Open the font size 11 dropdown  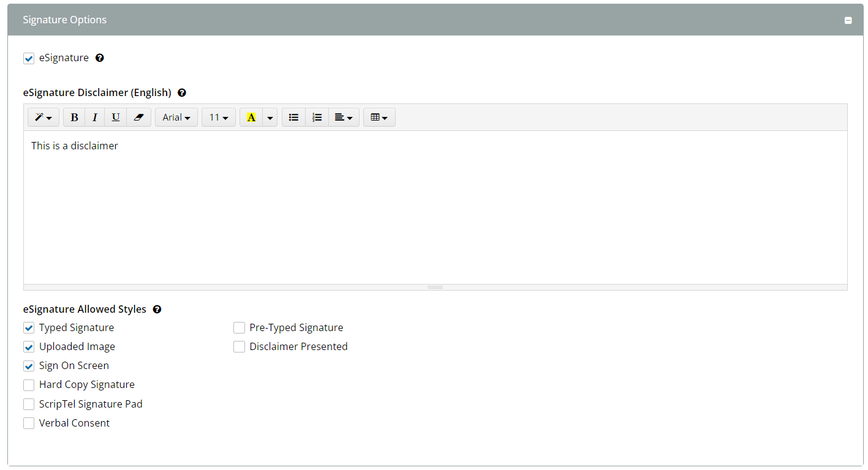pos(218,117)
